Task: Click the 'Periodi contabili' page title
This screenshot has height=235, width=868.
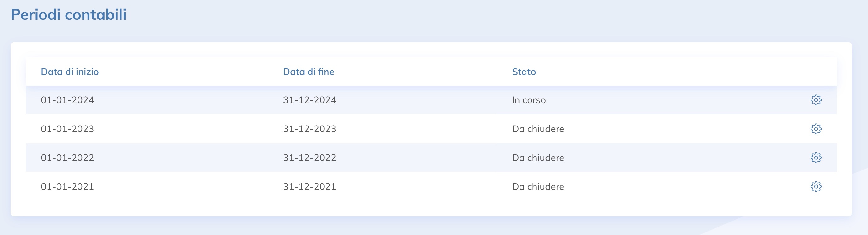Action: point(69,14)
